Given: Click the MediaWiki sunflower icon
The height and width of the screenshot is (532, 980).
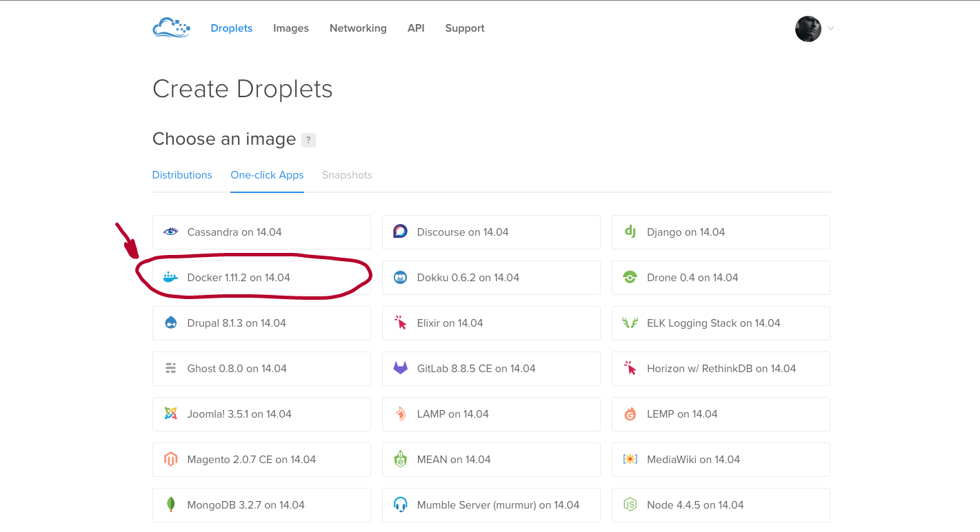Looking at the screenshot, I should pos(630,460).
